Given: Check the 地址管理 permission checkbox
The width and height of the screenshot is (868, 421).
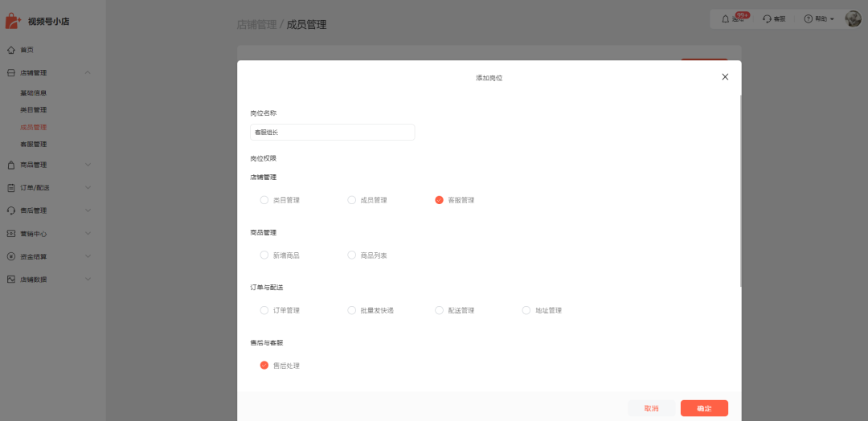Looking at the screenshot, I should [x=526, y=310].
